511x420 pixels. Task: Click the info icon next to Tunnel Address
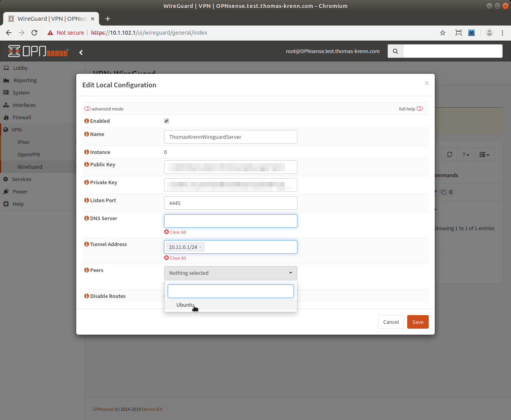coord(86,244)
